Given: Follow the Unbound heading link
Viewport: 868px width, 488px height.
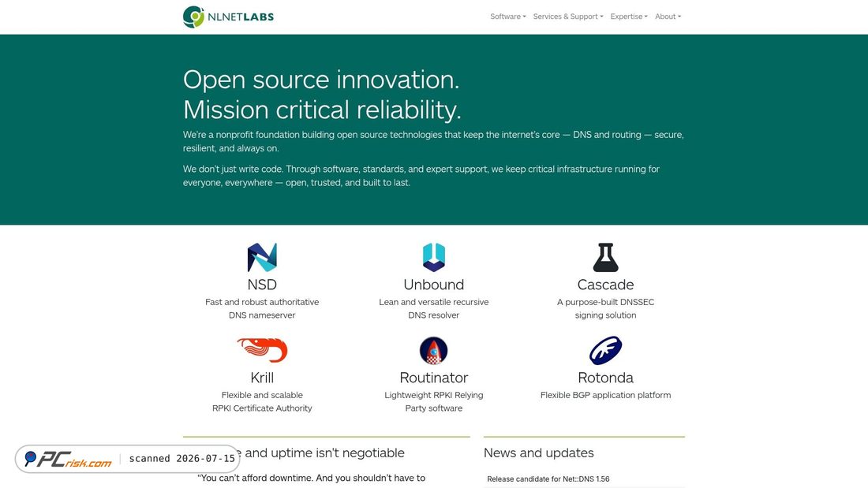Looking at the screenshot, I should (x=433, y=285).
